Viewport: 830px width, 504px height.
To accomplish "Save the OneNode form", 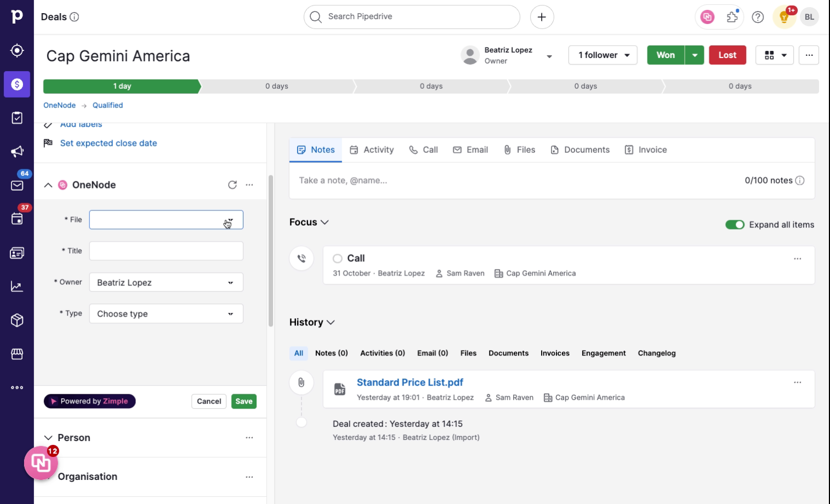I will click(244, 401).
